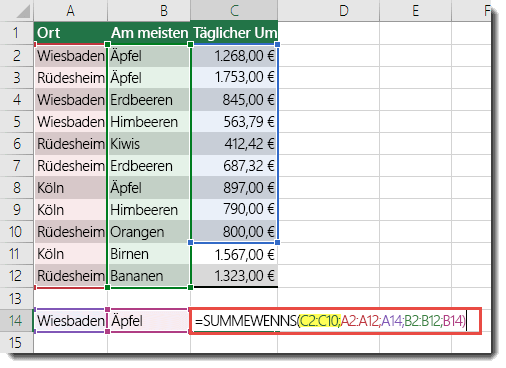506x368 pixels.
Task: Click highlighted C2:C10 reference in formula
Action: point(319,321)
